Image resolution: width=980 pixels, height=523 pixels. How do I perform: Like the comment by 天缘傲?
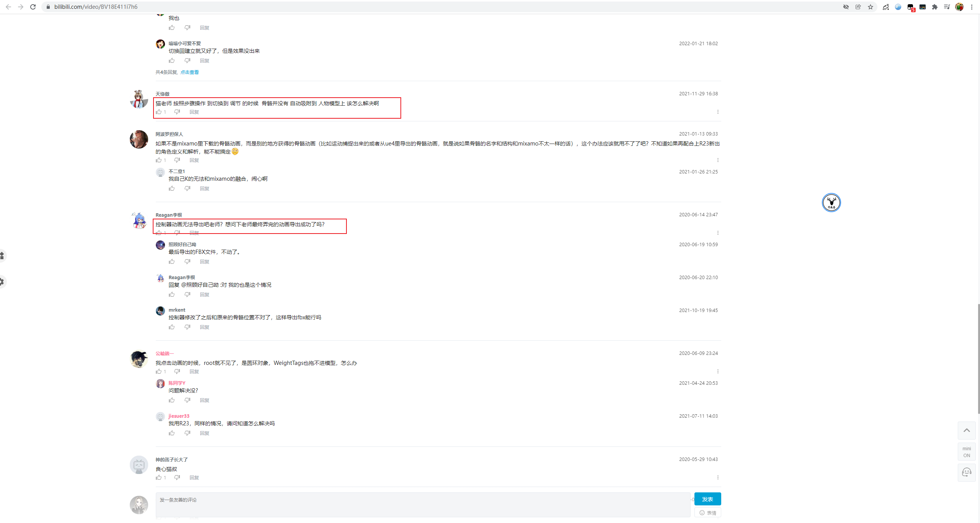pos(159,112)
